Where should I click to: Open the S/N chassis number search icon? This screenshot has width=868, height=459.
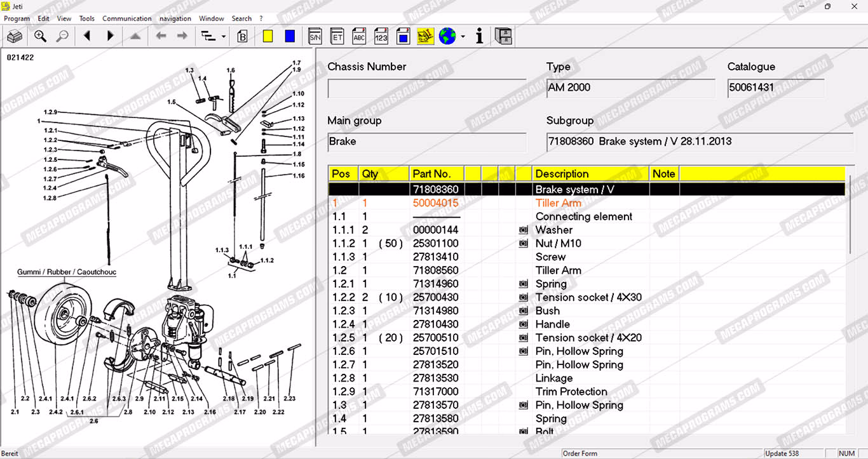click(x=315, y=37)
